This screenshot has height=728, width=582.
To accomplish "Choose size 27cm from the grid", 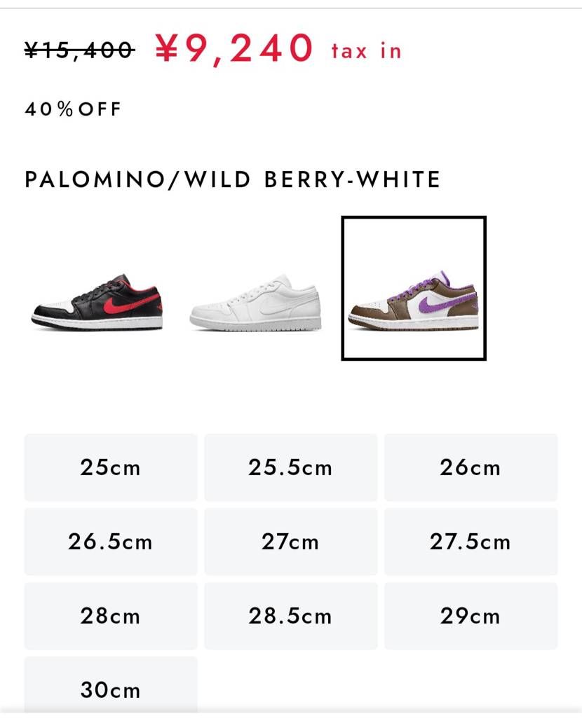I will tap(291, 542).
